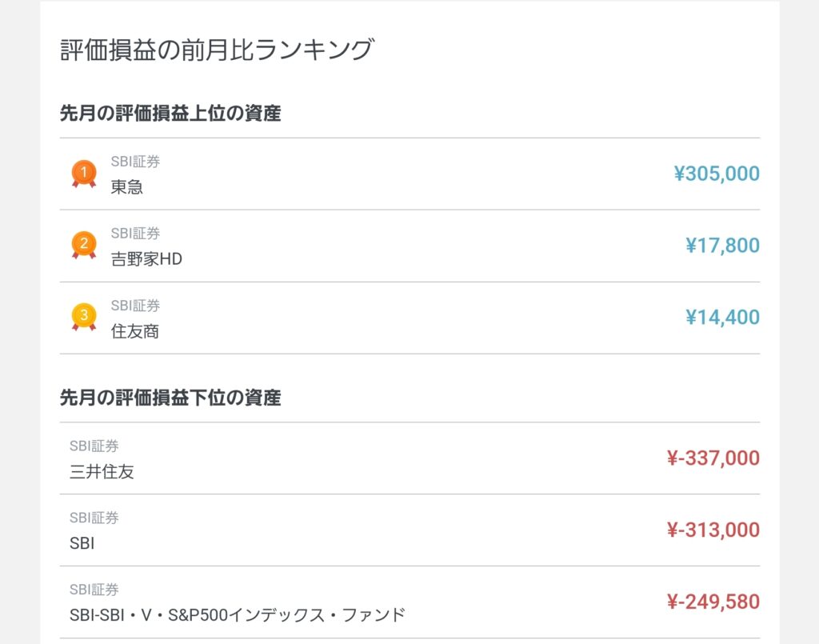
Task: Click the ¥305,000 gain amount
Action: (717, 174)
